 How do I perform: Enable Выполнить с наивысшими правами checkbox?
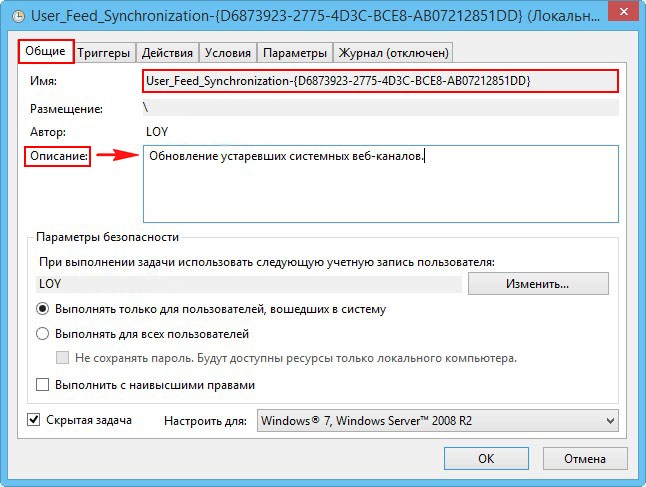tap(43, 384)
